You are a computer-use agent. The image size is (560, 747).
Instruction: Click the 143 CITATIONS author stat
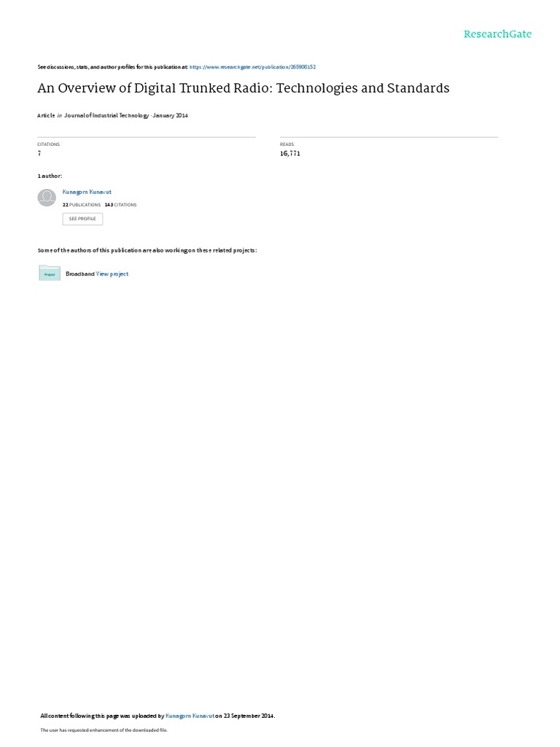click(120, 205)
